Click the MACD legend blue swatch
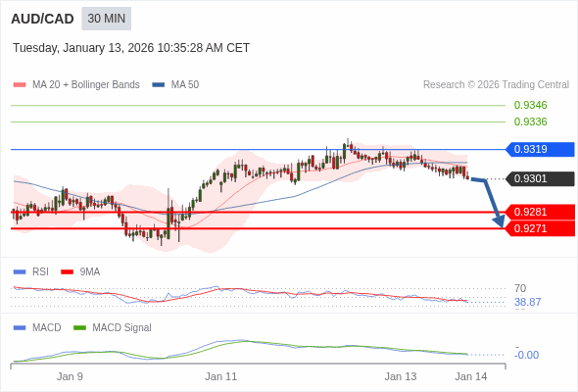The width and height of the screenshot is (578, 392). point(20,328)
